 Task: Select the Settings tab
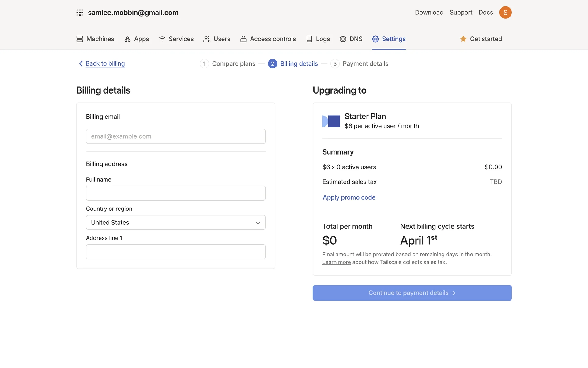click(389, 39)
